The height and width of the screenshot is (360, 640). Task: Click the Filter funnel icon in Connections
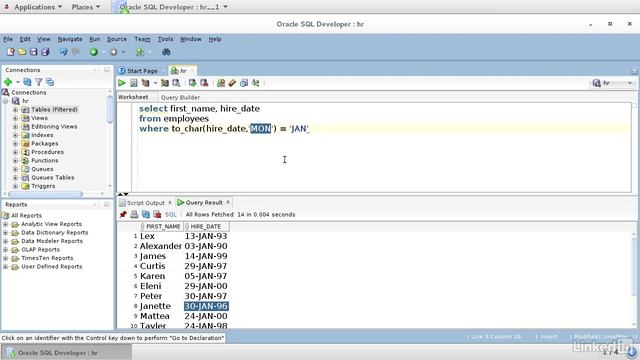pos(38,82)
